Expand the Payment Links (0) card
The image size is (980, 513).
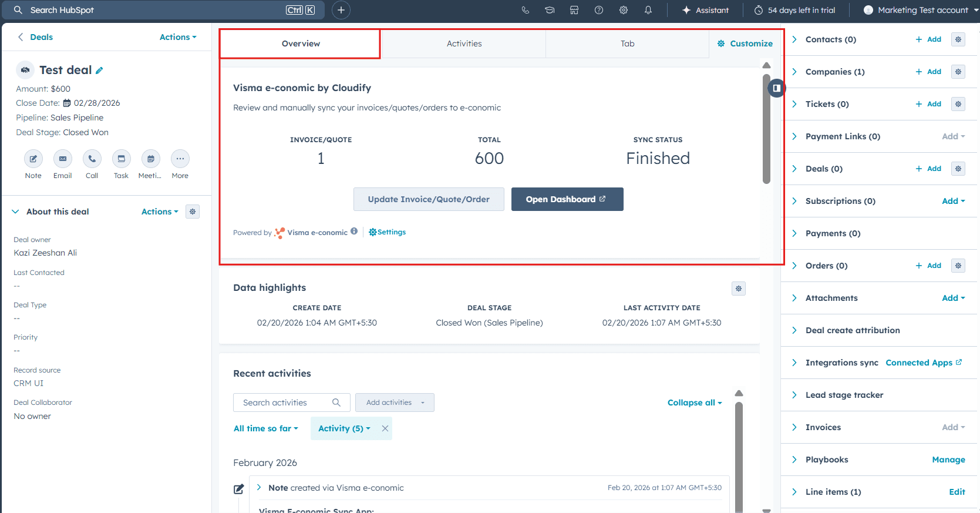[794, 136]
